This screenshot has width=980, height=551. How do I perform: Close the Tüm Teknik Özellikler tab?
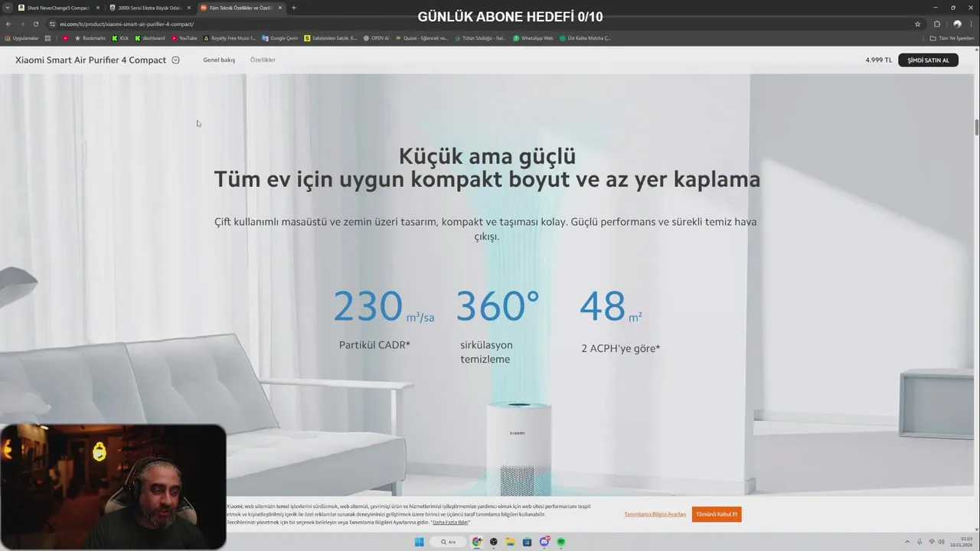(280, 8)
